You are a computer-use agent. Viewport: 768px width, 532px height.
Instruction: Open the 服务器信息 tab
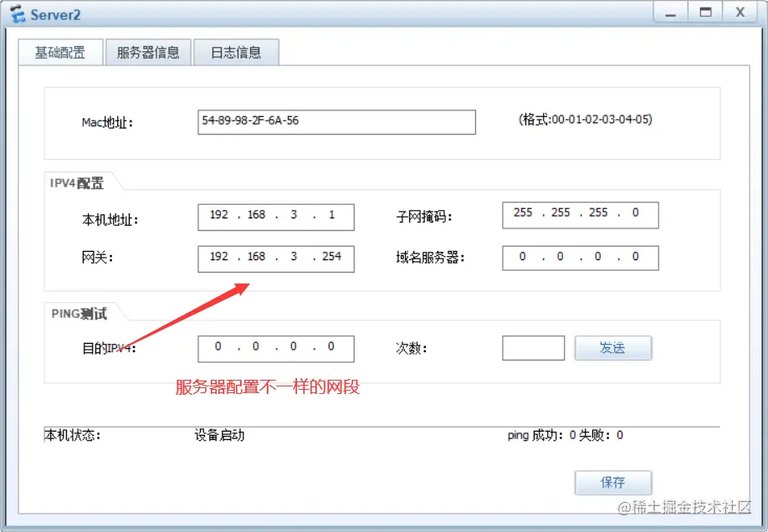[148, 52]
